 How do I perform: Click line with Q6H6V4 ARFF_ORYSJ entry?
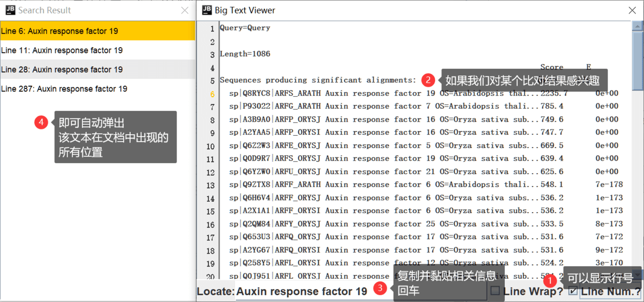point(426,198)
